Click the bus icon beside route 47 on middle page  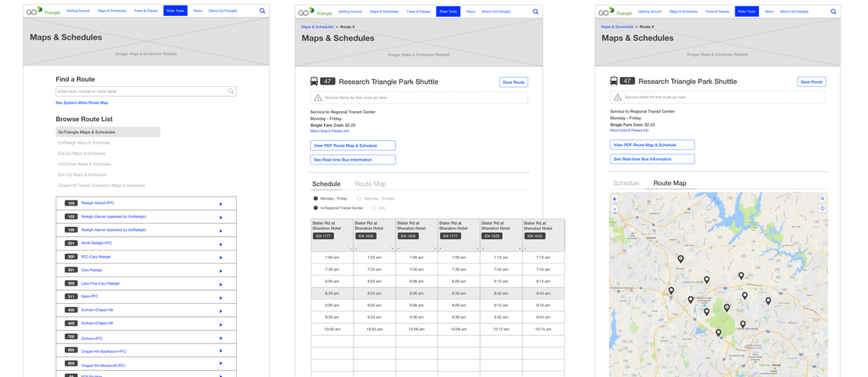click(x=314, y=81)
